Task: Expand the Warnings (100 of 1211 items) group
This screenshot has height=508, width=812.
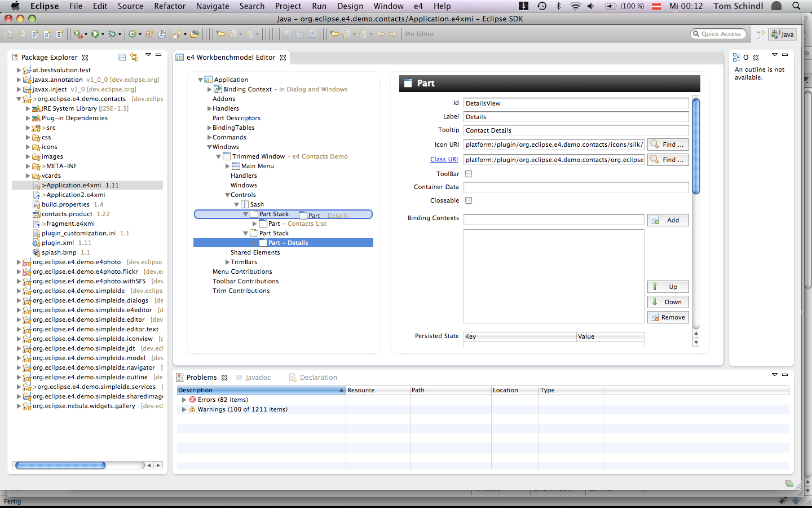Action: click(184, 409)
